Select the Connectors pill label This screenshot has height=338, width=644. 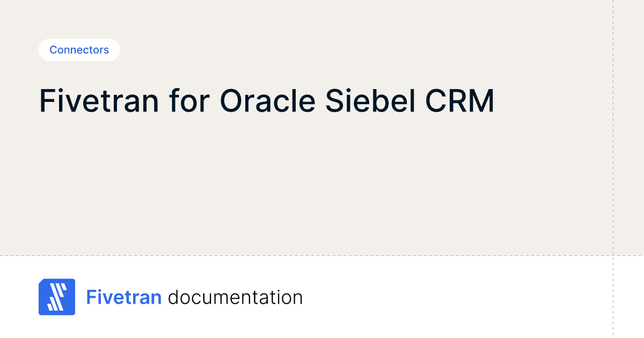coord(79,50)
